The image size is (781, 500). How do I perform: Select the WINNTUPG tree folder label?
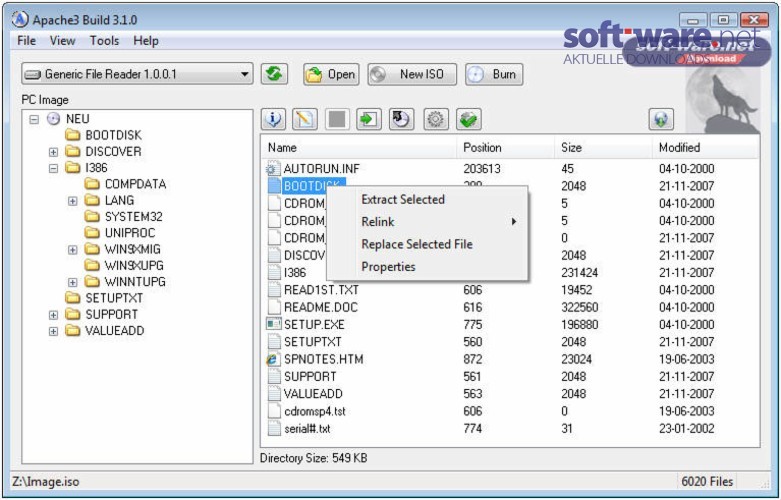pos(135,282)
